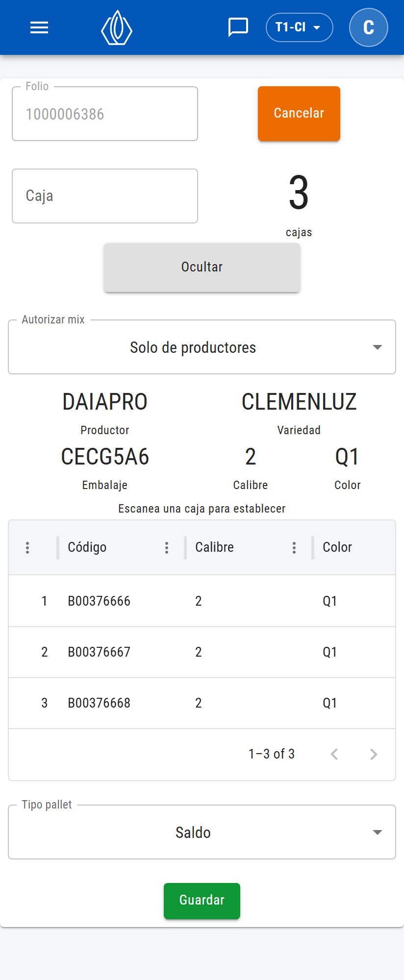Go to the next table page
The image size is (404, 980).
pos(374,754)
